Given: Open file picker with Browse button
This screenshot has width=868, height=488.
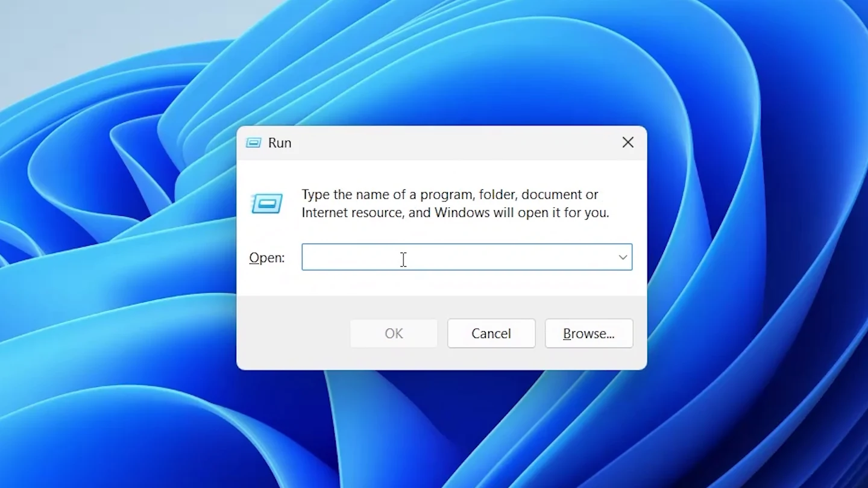Looking at the screenshot, I should [x=589, y=333].
